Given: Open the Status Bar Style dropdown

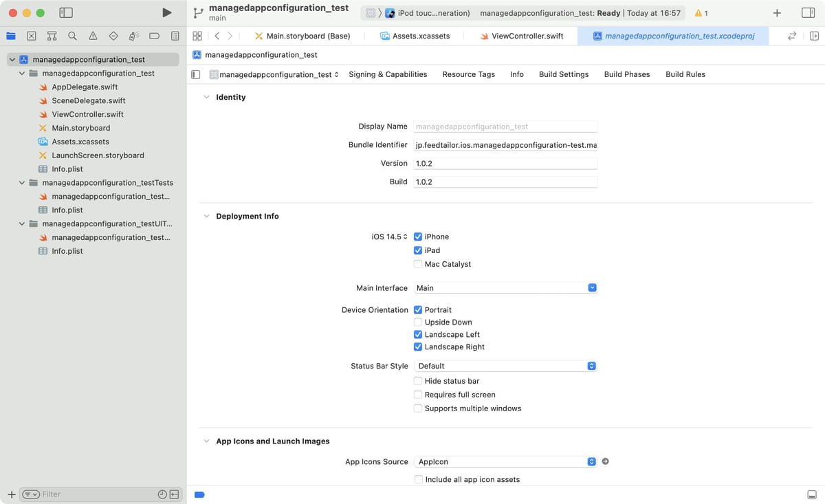Looking at the screenshot, I should pos(505,366).
